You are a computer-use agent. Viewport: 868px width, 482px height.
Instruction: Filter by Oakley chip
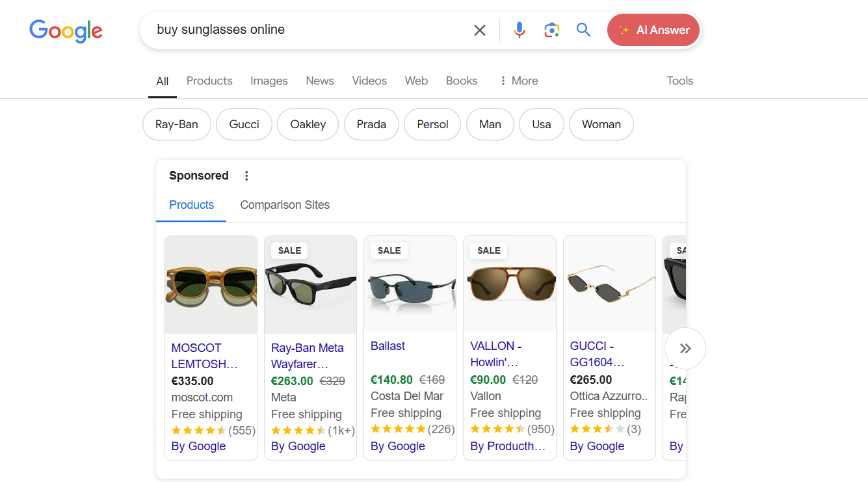pos(308,124)
